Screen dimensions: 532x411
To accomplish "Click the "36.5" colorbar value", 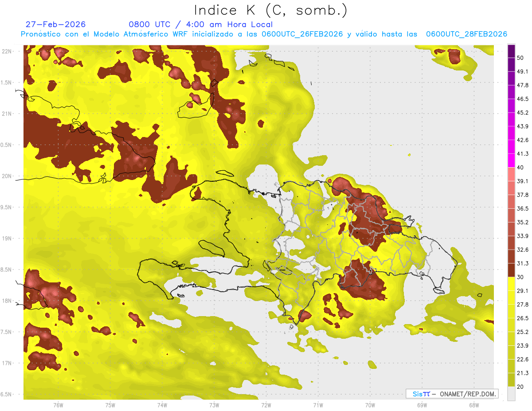I will pyautogui.click(x=523, y=208).
